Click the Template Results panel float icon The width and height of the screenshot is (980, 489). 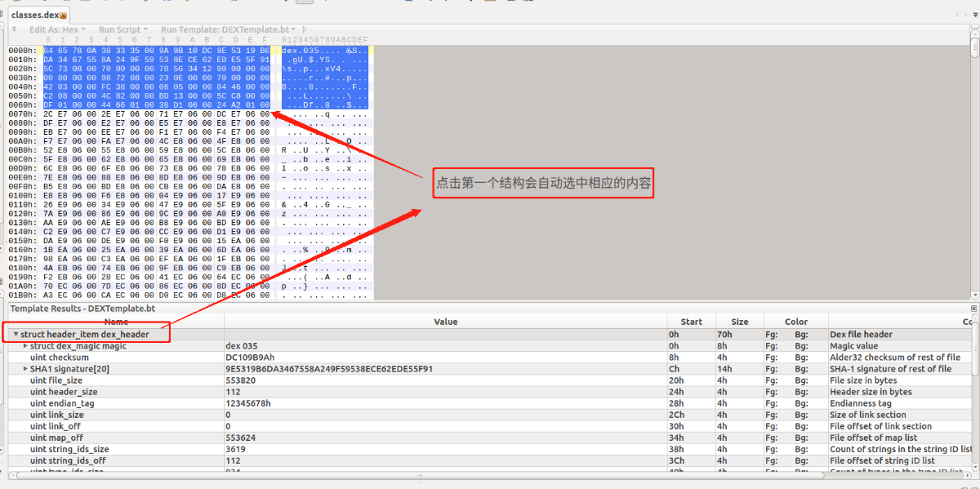(x=973, y=309)
